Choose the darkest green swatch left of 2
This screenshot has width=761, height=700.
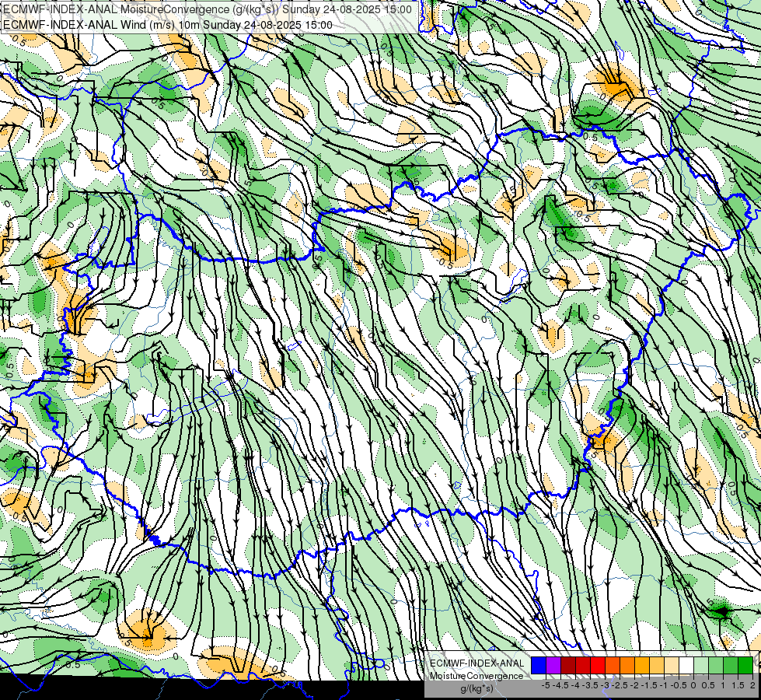click(745, 665)
